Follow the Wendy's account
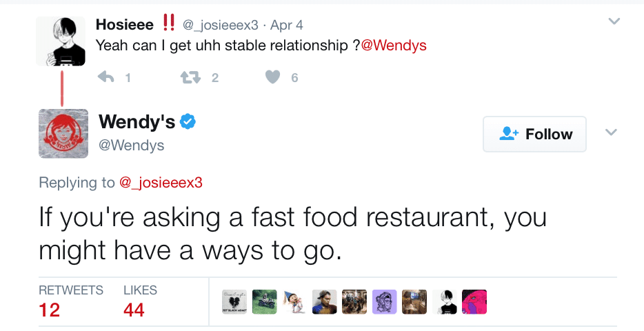 coord(534,134)
